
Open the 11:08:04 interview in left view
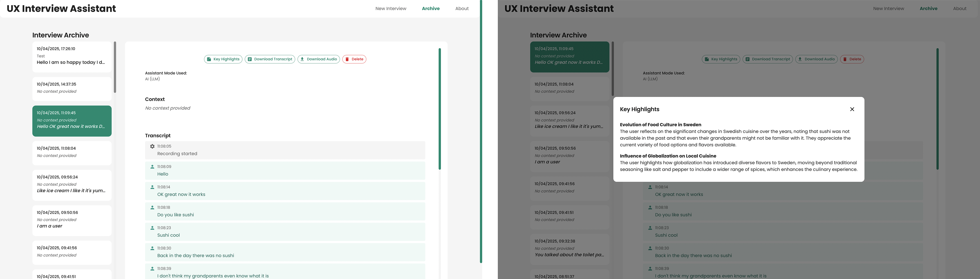72,153
